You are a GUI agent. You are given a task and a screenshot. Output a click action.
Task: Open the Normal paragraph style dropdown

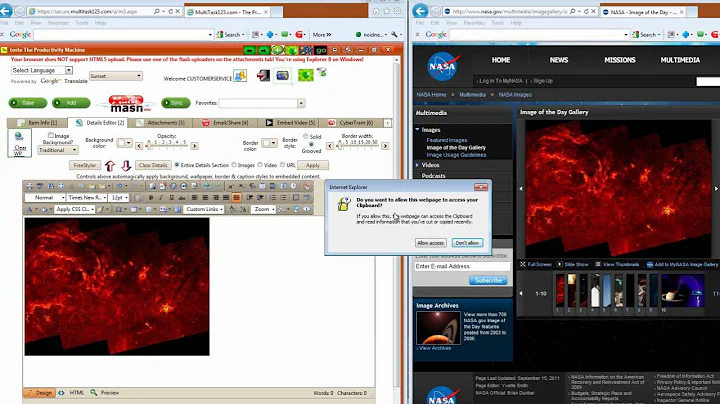[45, 197]
